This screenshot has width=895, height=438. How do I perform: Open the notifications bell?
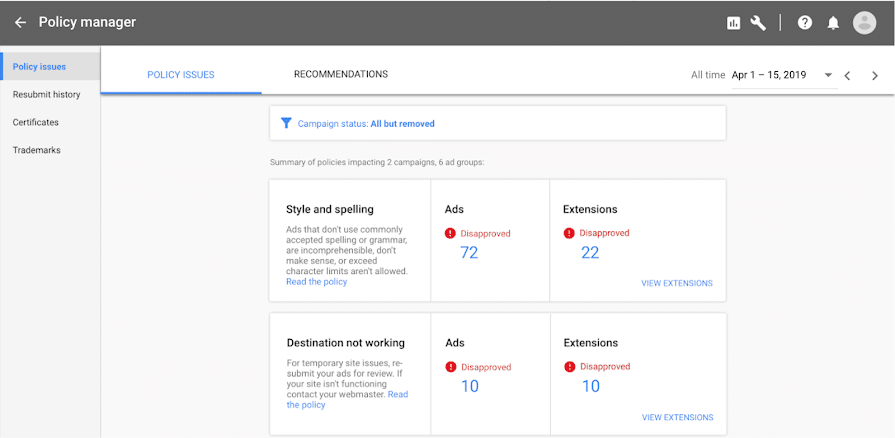click(833, 23)
